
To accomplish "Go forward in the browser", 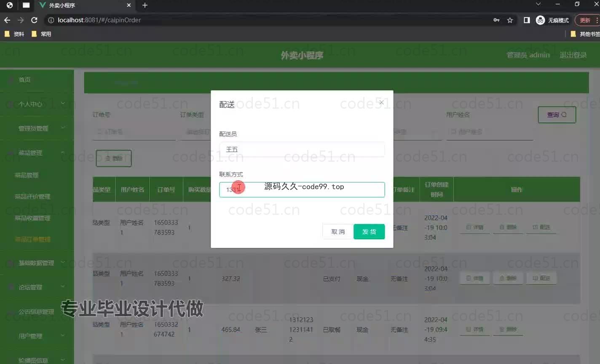I will click(21, 20).
